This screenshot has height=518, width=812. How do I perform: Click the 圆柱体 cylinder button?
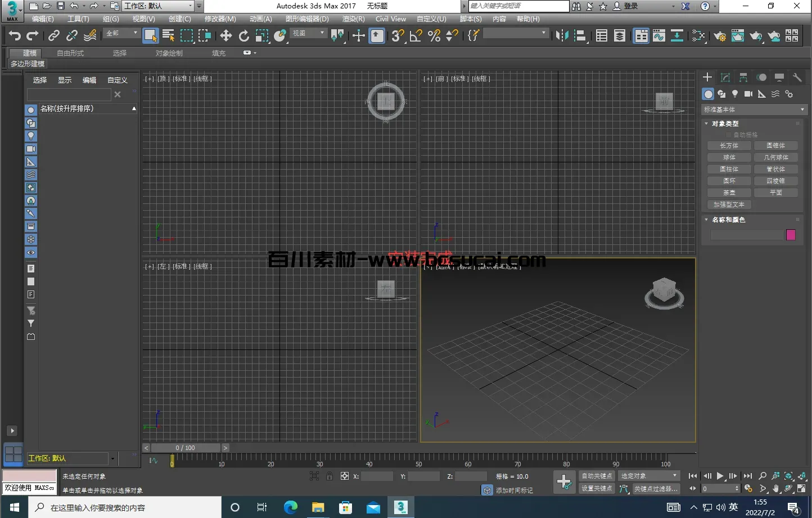[x=729, y=169]
